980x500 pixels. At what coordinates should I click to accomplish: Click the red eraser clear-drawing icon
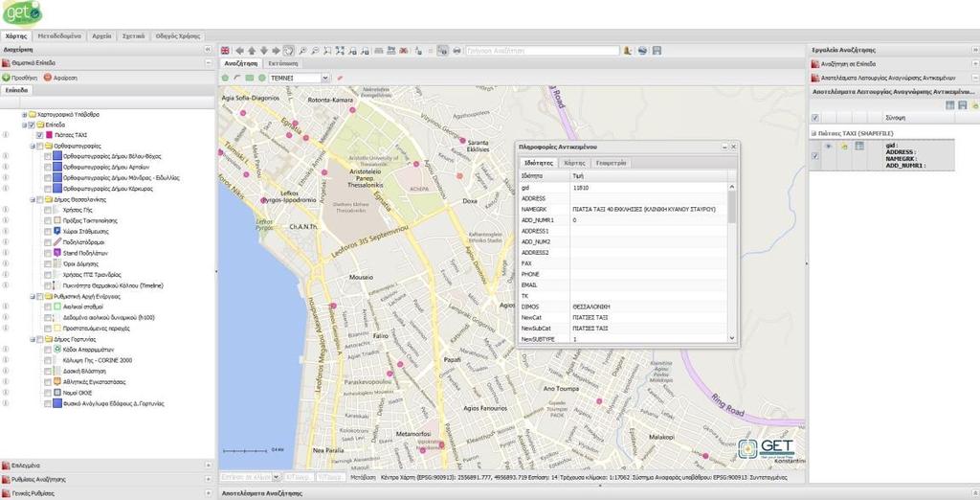coord(340,79)
